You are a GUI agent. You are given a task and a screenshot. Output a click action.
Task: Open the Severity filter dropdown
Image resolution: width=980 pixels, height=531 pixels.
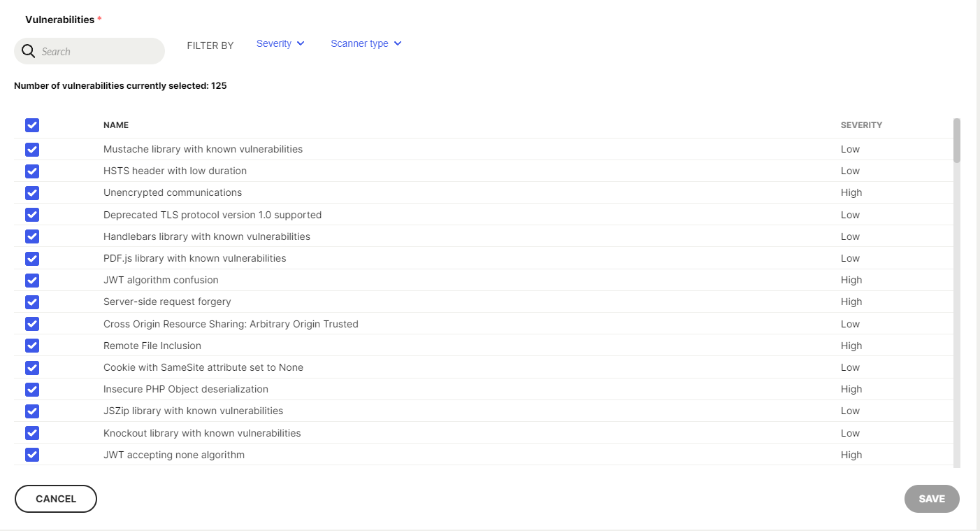point(274,43)
